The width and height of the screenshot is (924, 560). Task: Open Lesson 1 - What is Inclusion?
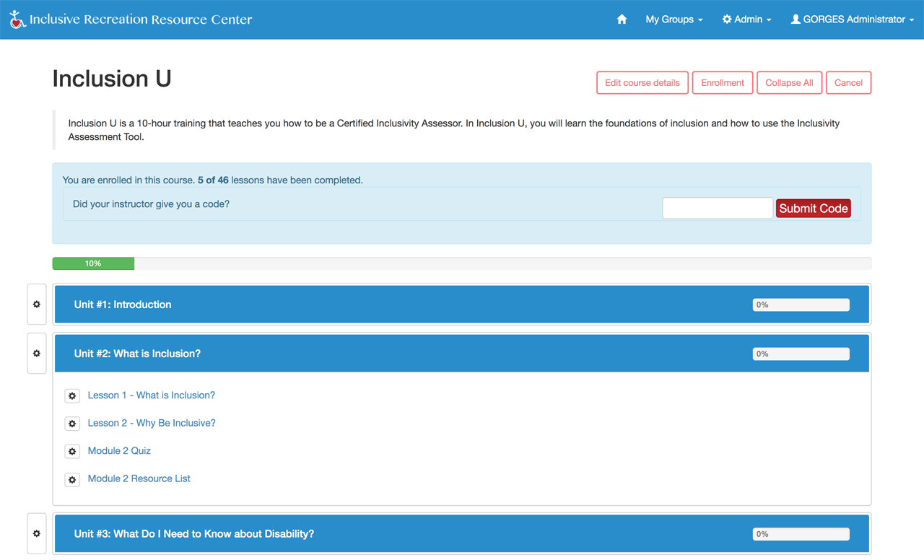152,395
